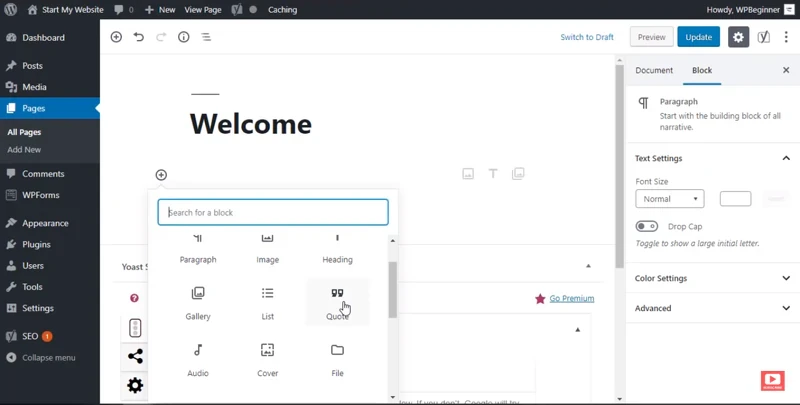The image size is (800, 405).
Task: Collapse inner Yoast panel arrow
Action: (x=578, y=330)
